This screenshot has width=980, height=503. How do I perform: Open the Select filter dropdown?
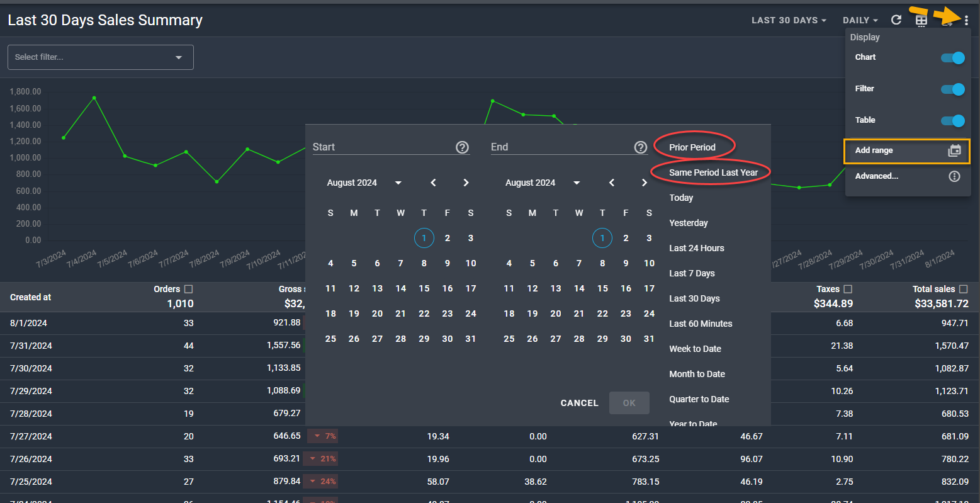point(101,57)
